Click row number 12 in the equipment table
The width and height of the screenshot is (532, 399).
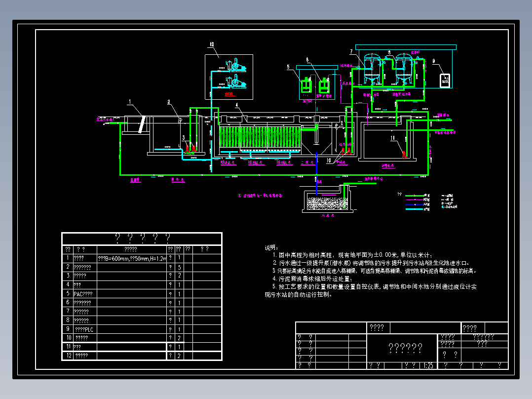click(x=69, y=356)
